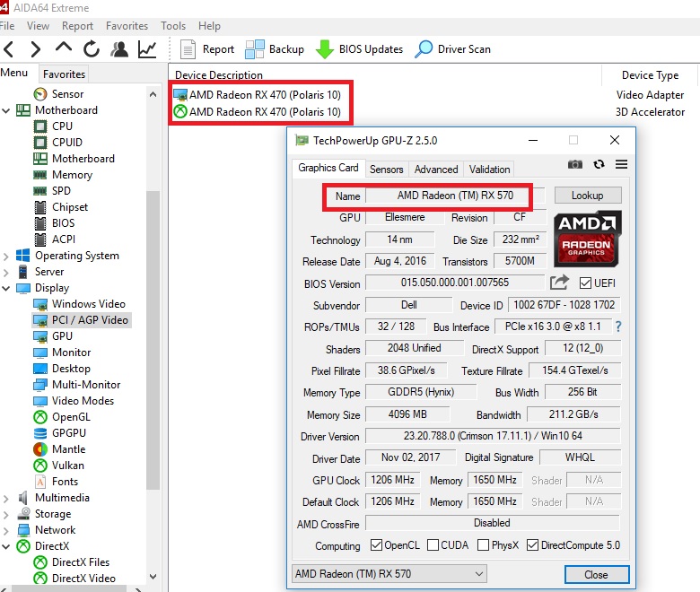
Task: Expand the Storage tree node
Action: click(x=5, y=514)
